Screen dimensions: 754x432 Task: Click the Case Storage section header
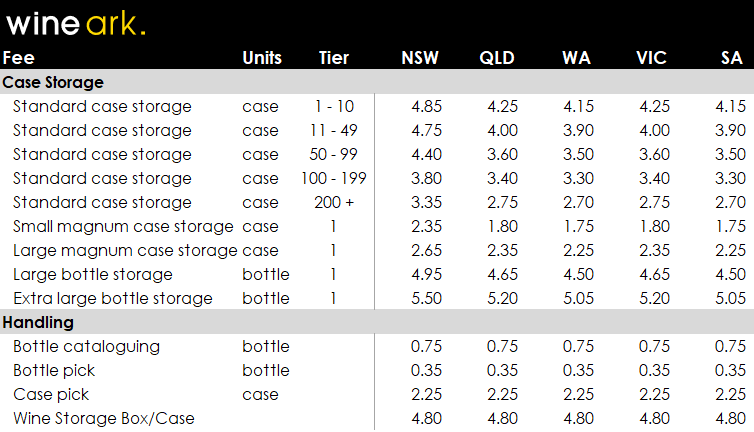tap(53, 82)
